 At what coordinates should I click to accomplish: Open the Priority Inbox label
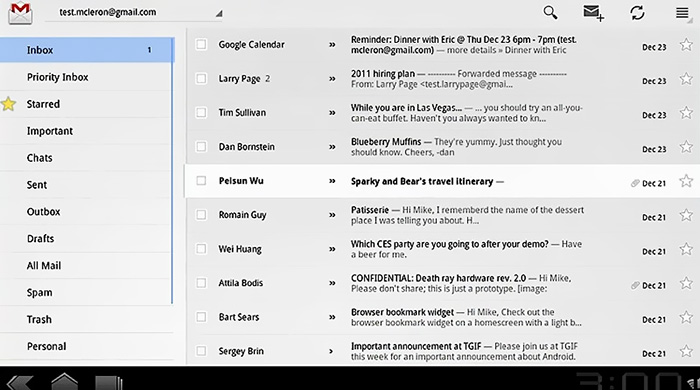(x=87, y=77)
